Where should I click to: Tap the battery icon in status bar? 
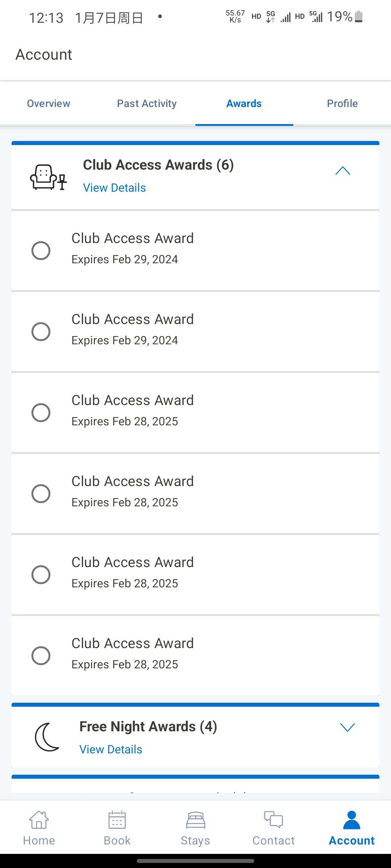tap(358, 17)
